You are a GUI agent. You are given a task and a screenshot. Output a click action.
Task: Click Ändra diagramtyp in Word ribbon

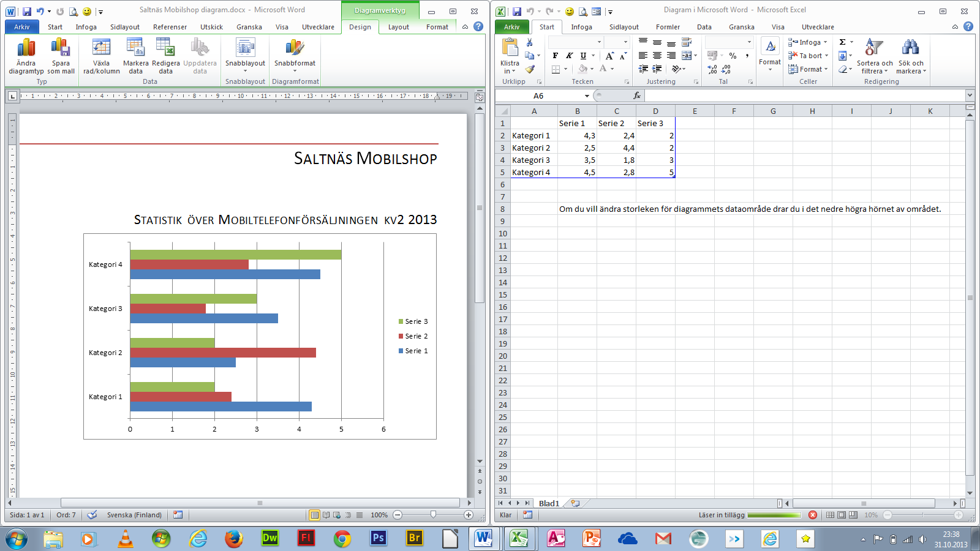point(26,56)
